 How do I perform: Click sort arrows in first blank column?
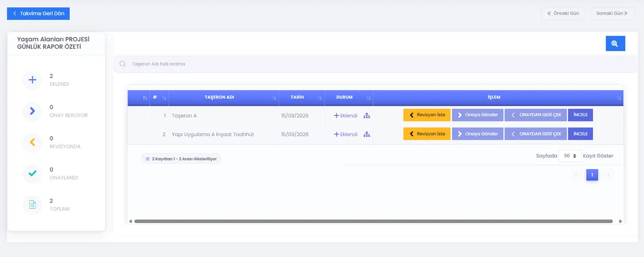coord(145,98)
